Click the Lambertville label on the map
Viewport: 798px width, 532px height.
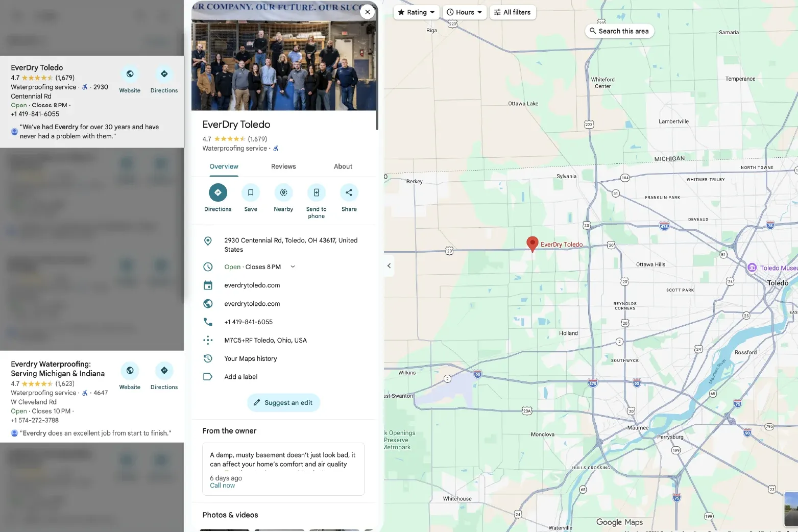click(x=673, y=122)
